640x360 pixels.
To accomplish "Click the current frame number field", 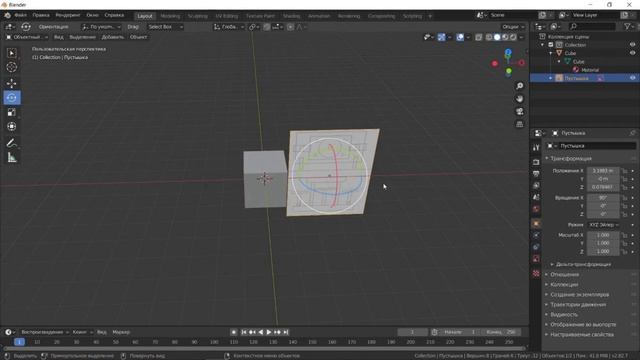I will point(412,332).
